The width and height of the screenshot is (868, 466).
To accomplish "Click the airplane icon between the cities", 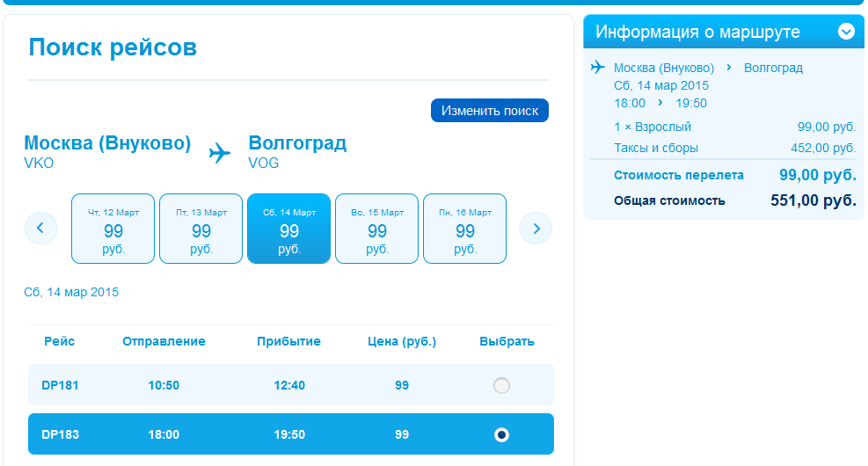I will (x=220, y=153).
